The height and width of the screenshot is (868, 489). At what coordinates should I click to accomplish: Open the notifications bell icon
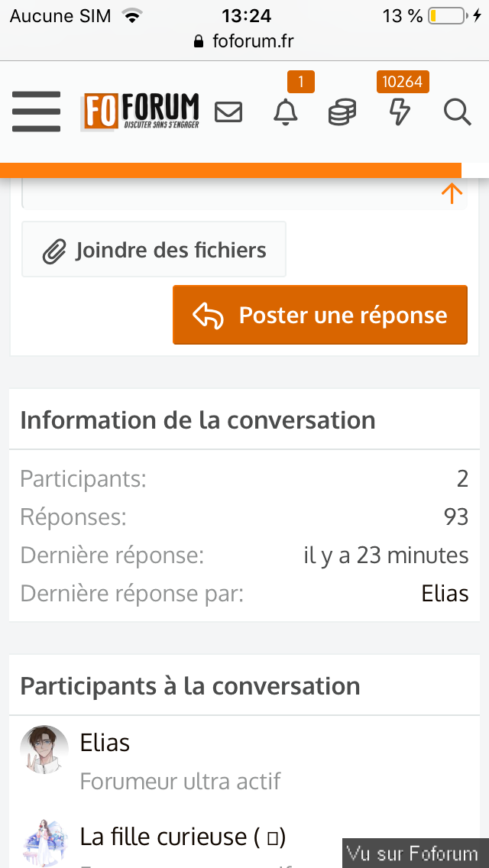(x=286, y=113)
